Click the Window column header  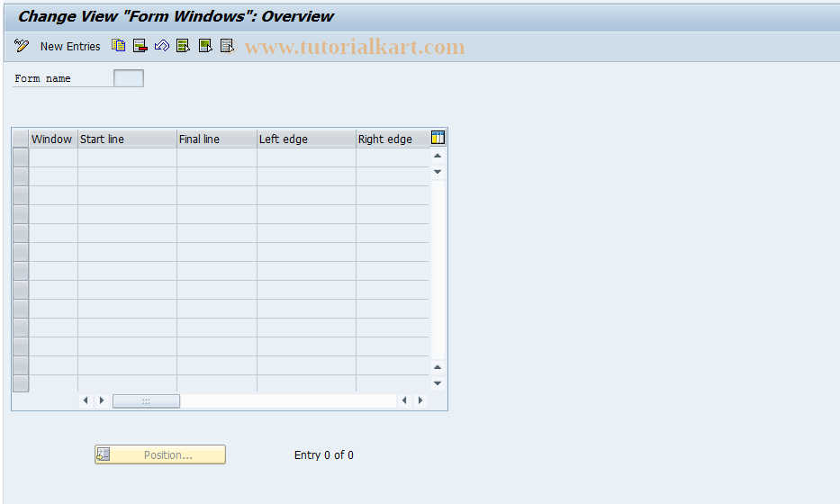point(53,139)
